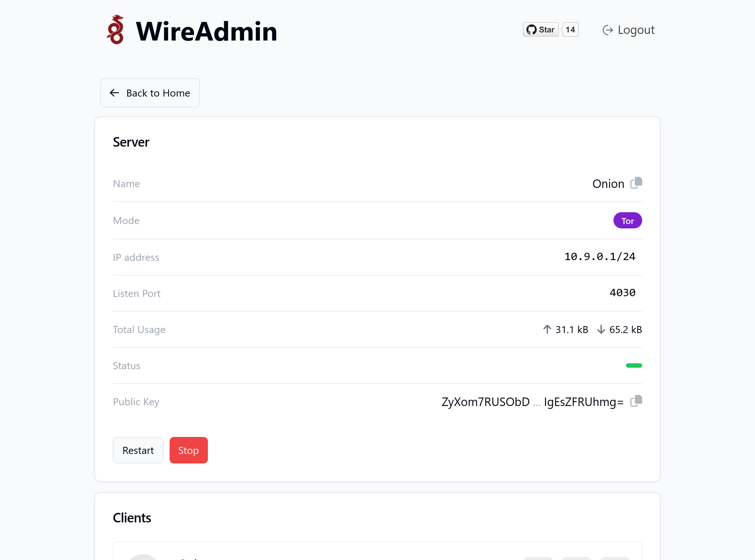755x560 pixels.
Task: Click the purple Tor mode badge
Action: [627, 221]
